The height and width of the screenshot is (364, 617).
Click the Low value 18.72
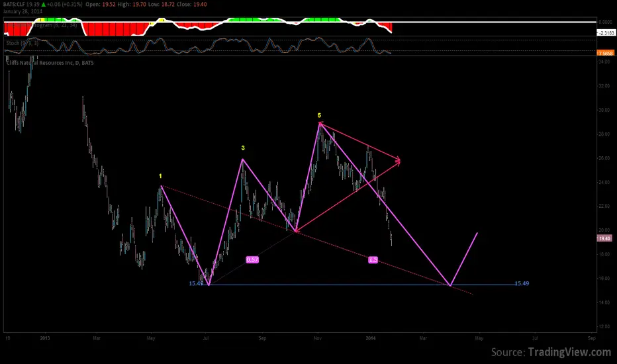coord(168,5)
